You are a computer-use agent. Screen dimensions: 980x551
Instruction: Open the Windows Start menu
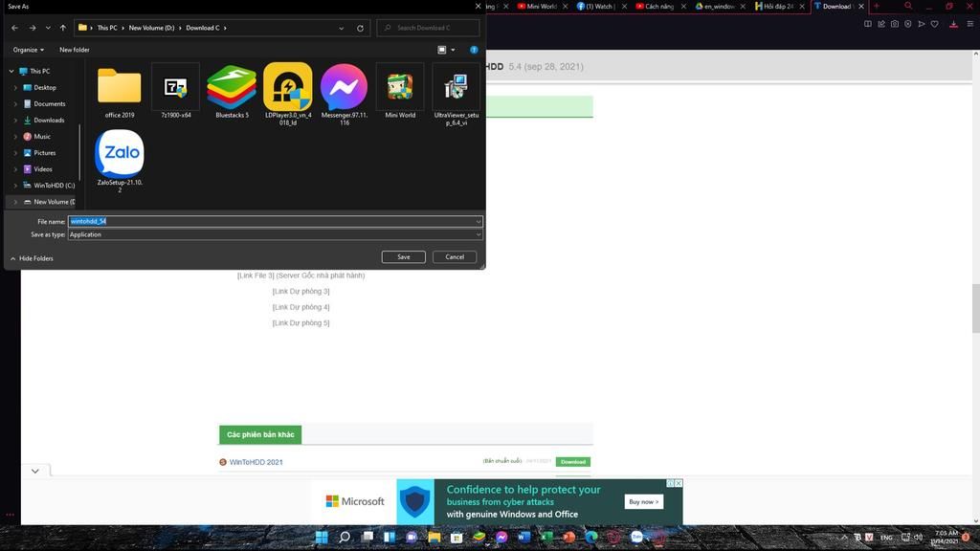pos(322,538)
